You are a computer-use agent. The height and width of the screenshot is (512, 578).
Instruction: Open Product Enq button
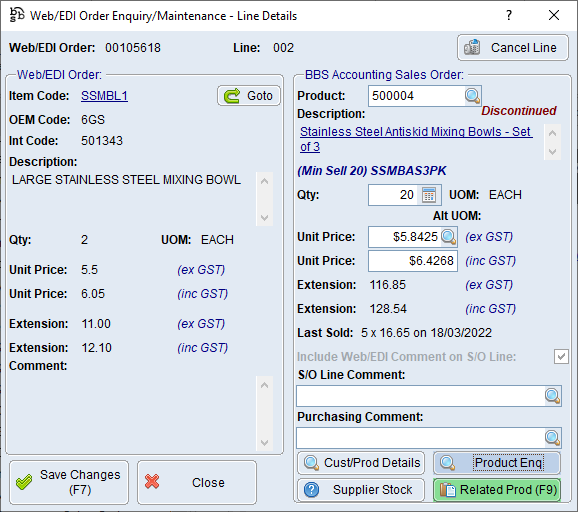[497, 463]
